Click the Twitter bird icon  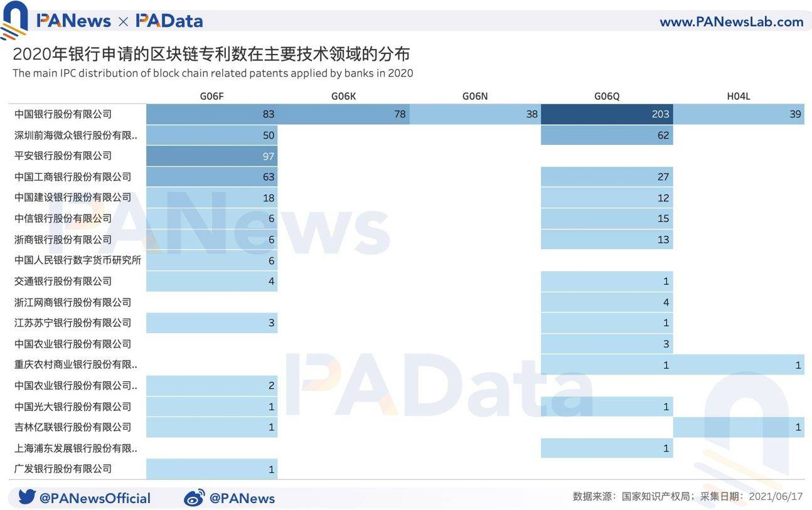coord(26,497)
